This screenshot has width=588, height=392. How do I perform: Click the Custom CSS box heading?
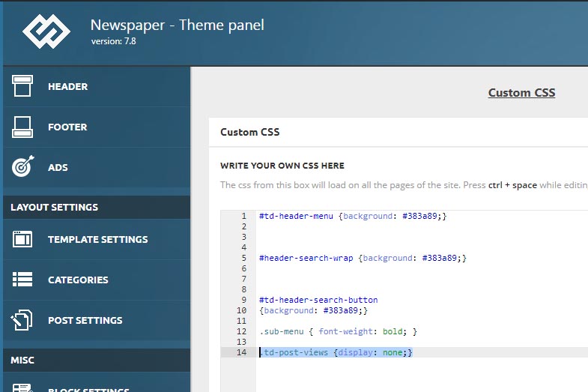tap(249, 132)
